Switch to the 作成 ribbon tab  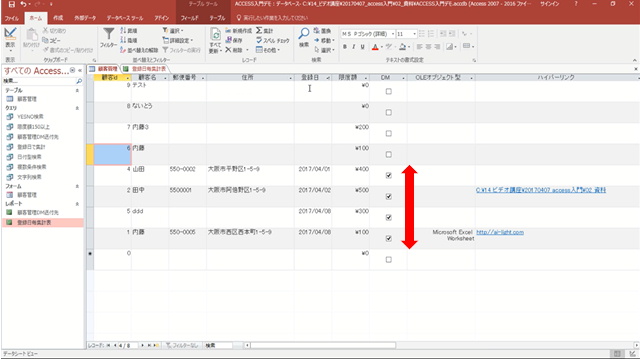tap(58, 18)
